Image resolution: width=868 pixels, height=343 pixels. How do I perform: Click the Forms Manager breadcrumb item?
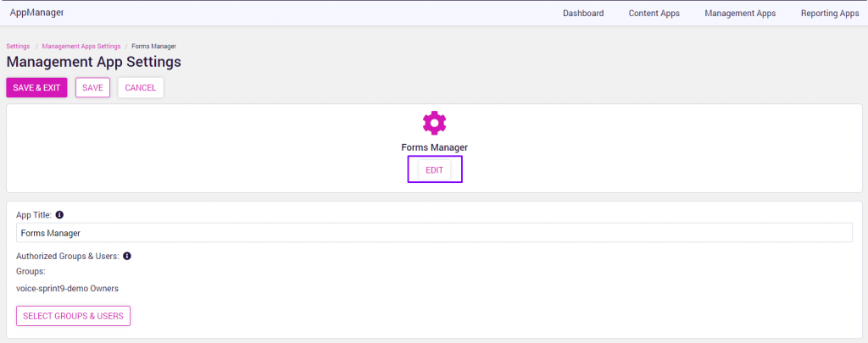(154, 46)
